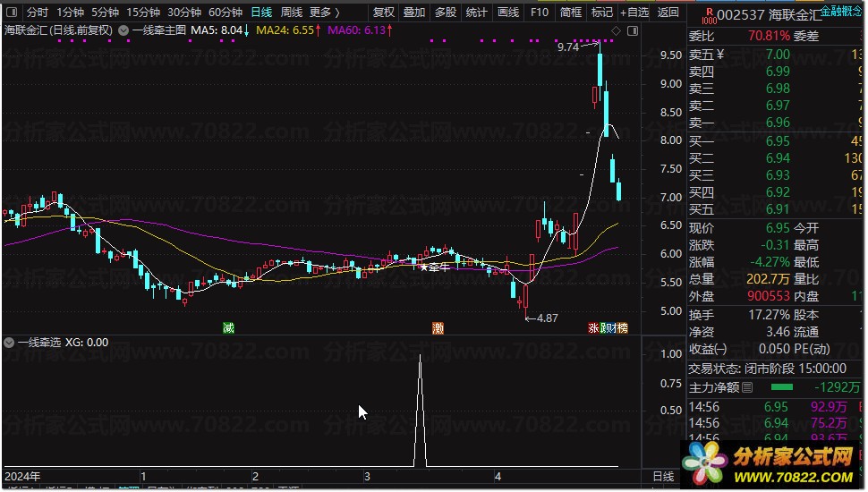The image size is (868, 492).
Task: Click the R margin-trading icon beside 002537
Action: click(709, 16)
